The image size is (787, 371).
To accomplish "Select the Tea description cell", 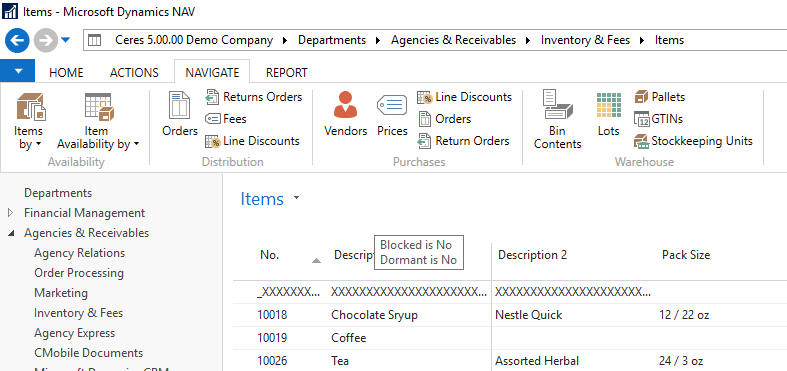I will [x=340, y=360].
